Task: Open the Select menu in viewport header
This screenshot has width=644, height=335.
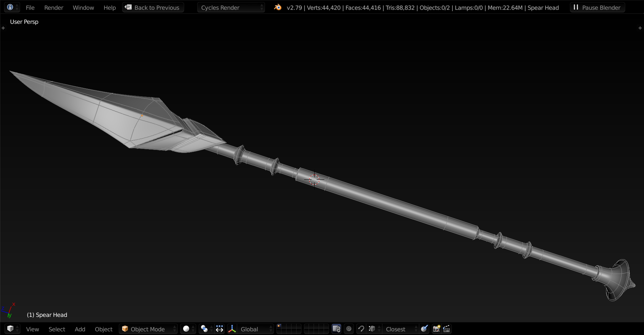Action: [x=57, y=329]
